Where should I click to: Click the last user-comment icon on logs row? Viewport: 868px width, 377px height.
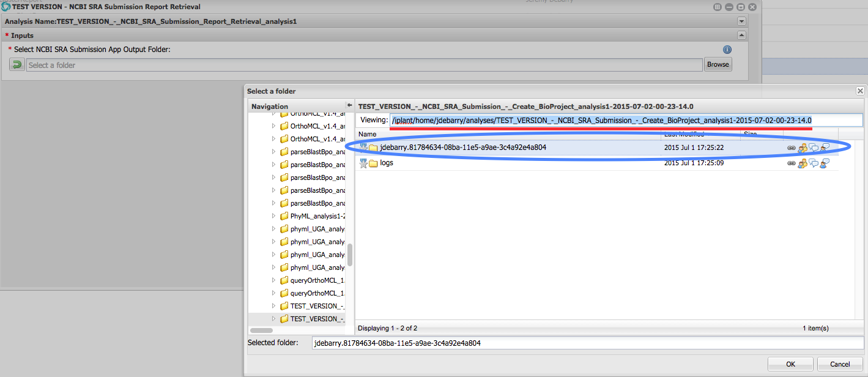[x=825, y=163]
